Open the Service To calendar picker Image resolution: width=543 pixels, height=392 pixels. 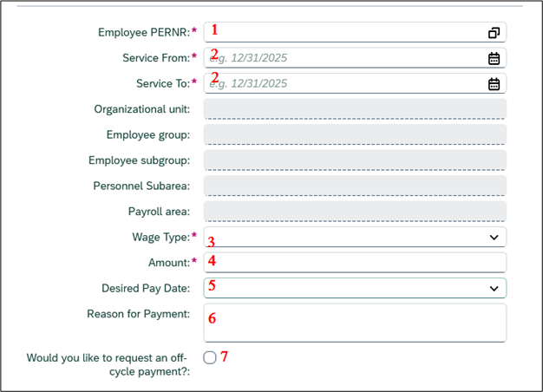click(x=494, y=84)
